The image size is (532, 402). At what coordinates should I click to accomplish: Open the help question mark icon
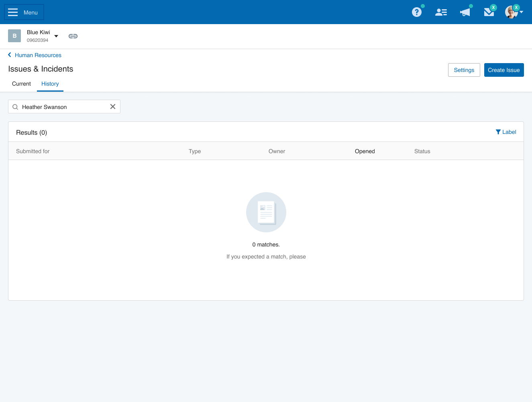click(417, 12)
